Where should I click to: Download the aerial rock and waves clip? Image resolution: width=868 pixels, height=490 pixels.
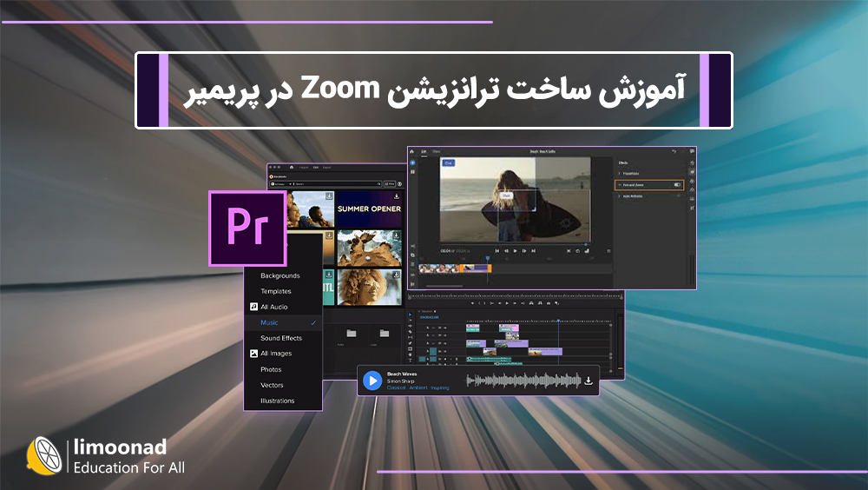(397, 235)
